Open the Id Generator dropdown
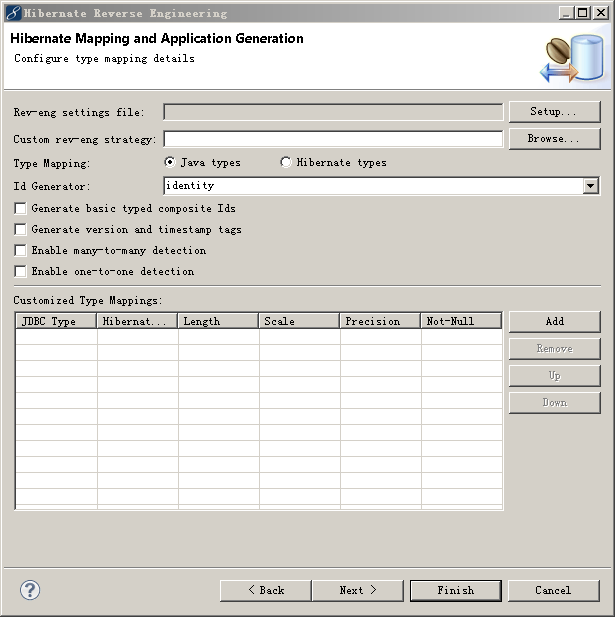615x617 pixels. tap(590, 186)
